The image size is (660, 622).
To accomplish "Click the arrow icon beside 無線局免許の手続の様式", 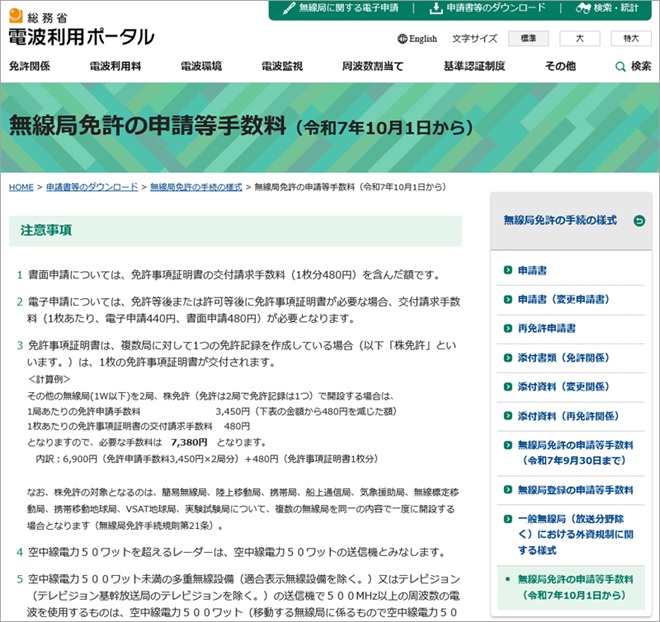I will [638, 220].
